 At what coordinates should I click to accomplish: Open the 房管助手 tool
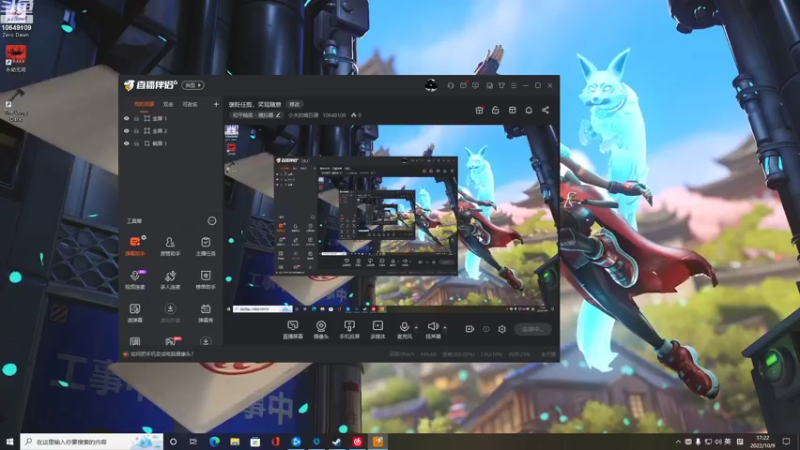point(170,246)
